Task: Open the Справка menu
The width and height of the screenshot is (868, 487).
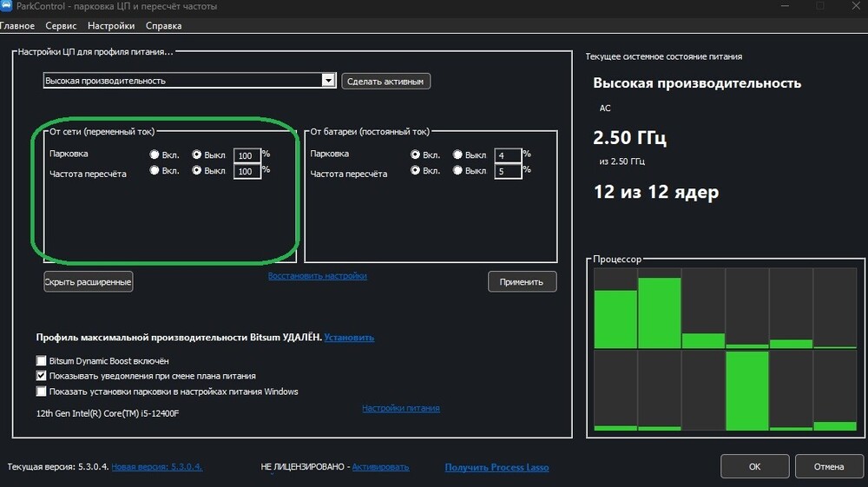Action: (163, 26)
